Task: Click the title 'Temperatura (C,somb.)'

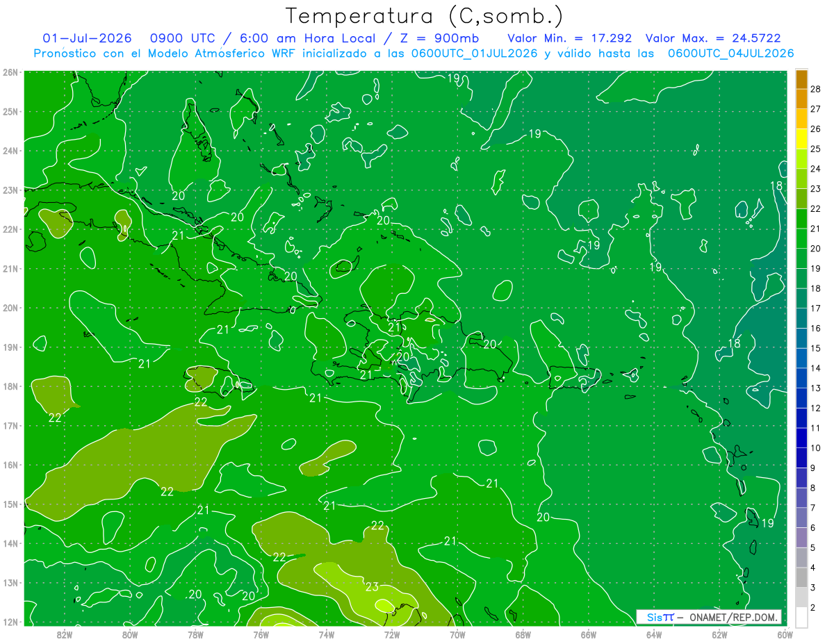Action: coord(425,17)
